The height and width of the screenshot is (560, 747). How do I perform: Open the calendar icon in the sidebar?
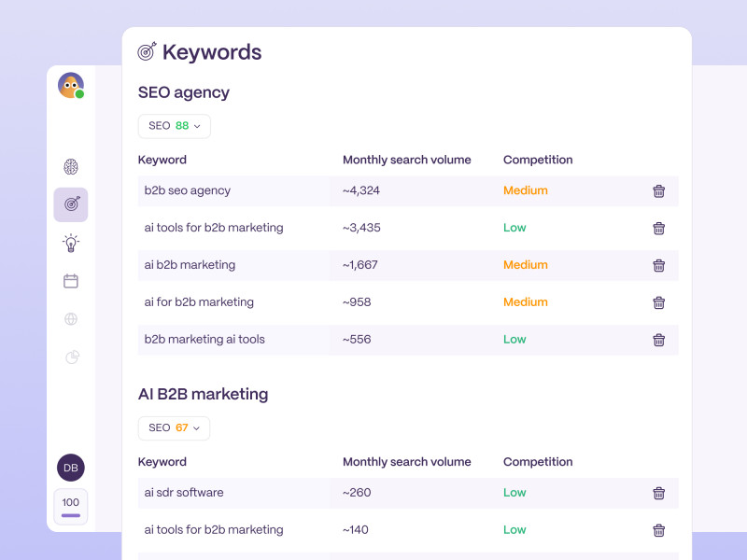[71, 280]
